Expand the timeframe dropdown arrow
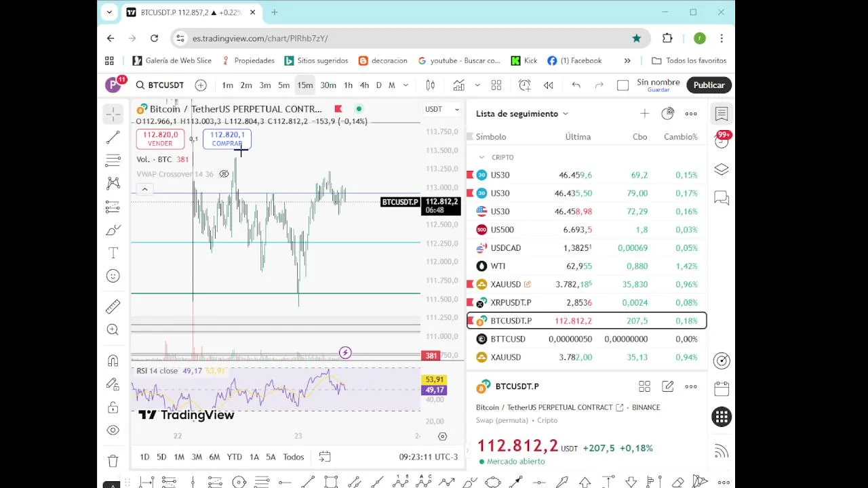This screenshot has height=488, width=868. point(406,85)
